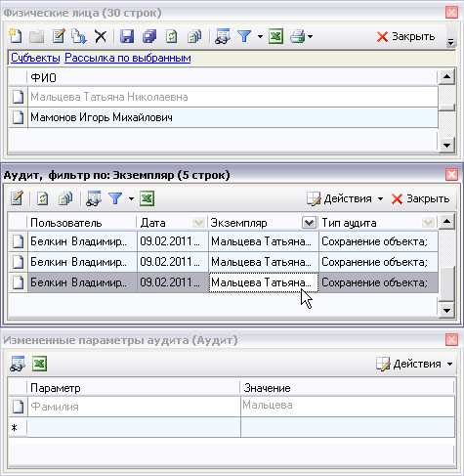Open filter dropdown arrow in Физические лица toolbar
The image size is (464, 476).
260,36
